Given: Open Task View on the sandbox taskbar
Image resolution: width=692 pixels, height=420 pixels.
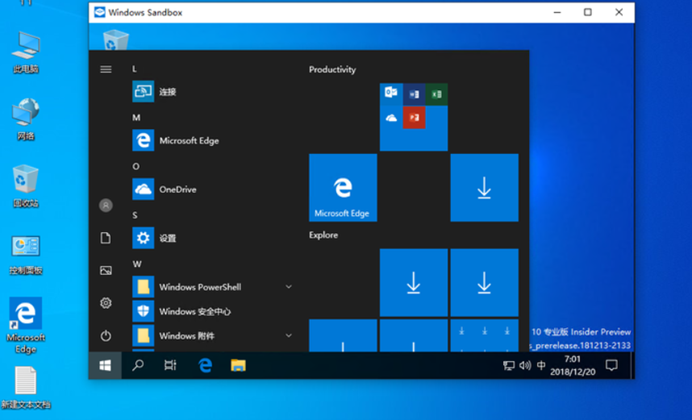Looking at the screenshot, I should 170,365.
